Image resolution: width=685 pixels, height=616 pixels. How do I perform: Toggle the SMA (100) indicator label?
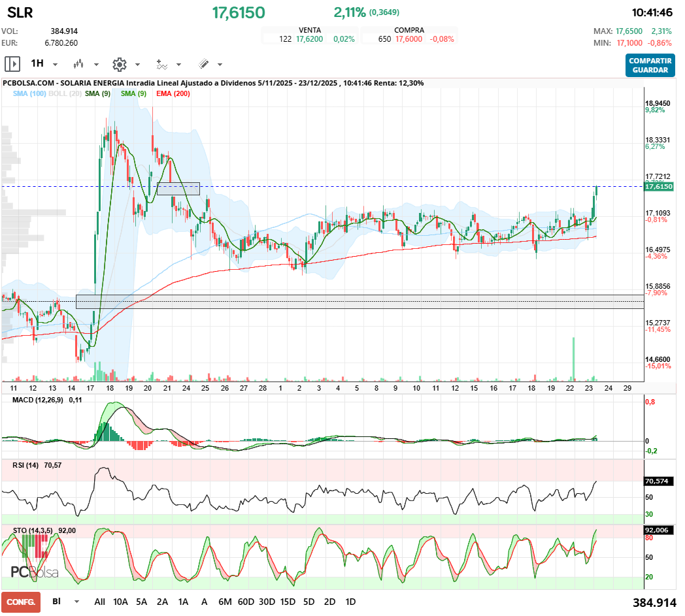(x=29, y=94)
